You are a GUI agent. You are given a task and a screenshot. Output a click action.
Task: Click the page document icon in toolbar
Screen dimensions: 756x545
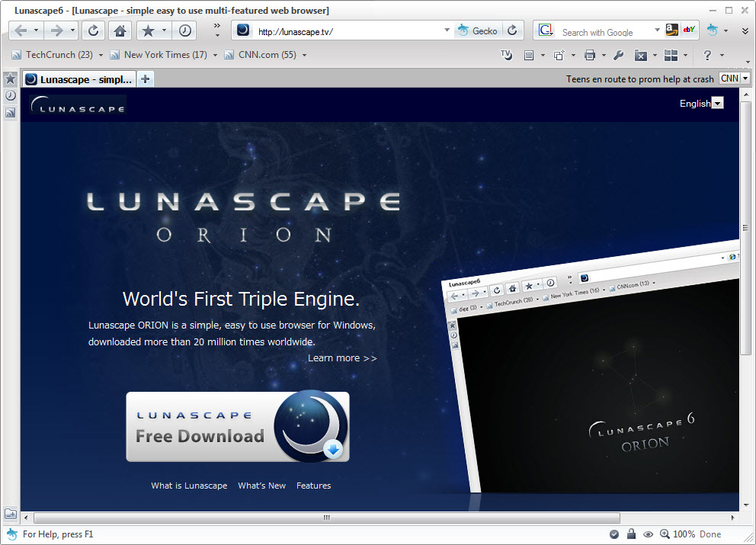tap(529, 56)
